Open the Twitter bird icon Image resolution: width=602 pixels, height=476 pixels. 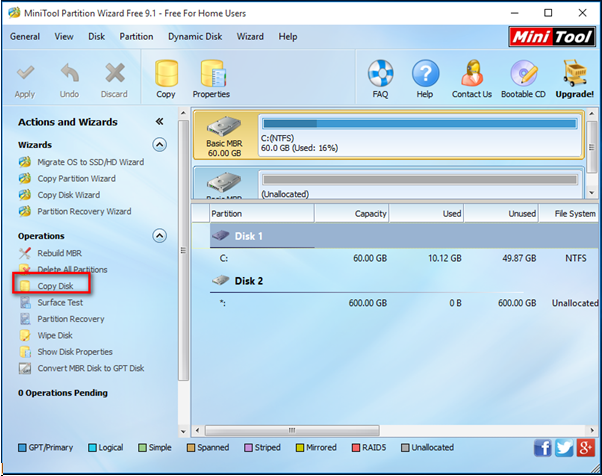(564, 448)
